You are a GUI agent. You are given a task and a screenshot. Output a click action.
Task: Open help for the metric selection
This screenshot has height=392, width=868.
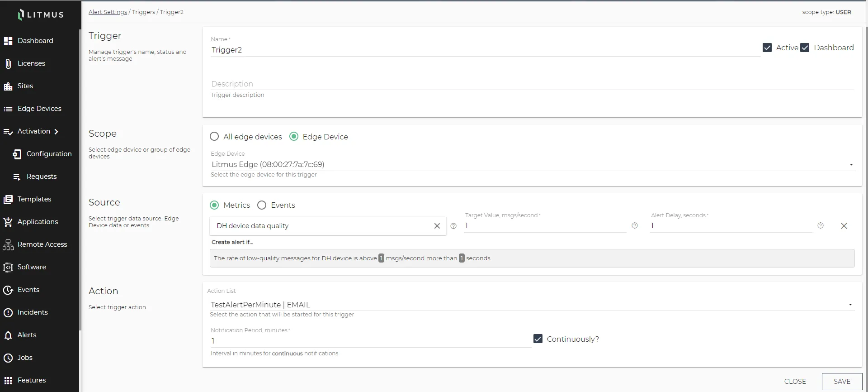click(453, 226)
